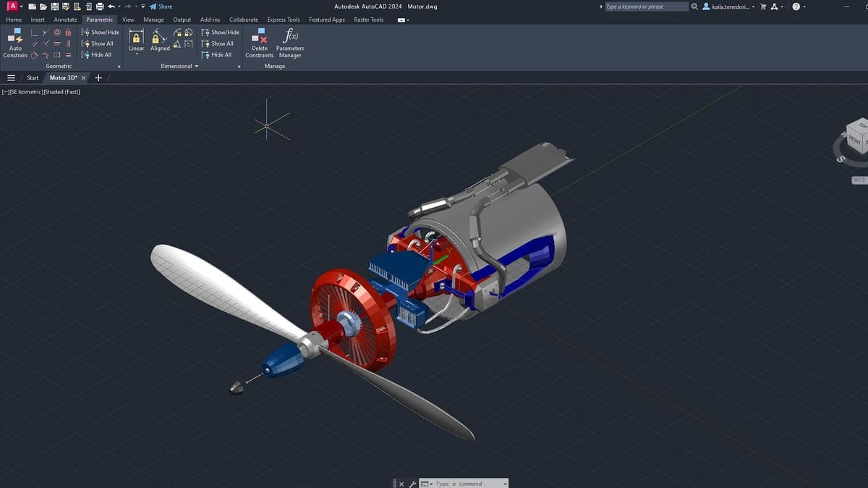Select the Diameter dimensional constraint icon
Image resolution: width=868 pixels, height=488 pixels.
[188, 33]
